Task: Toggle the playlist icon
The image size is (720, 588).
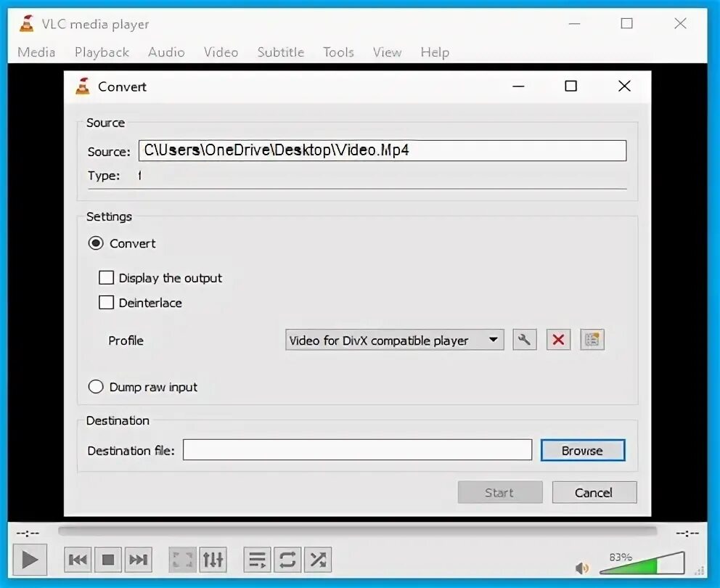Action: click(257, 559)
